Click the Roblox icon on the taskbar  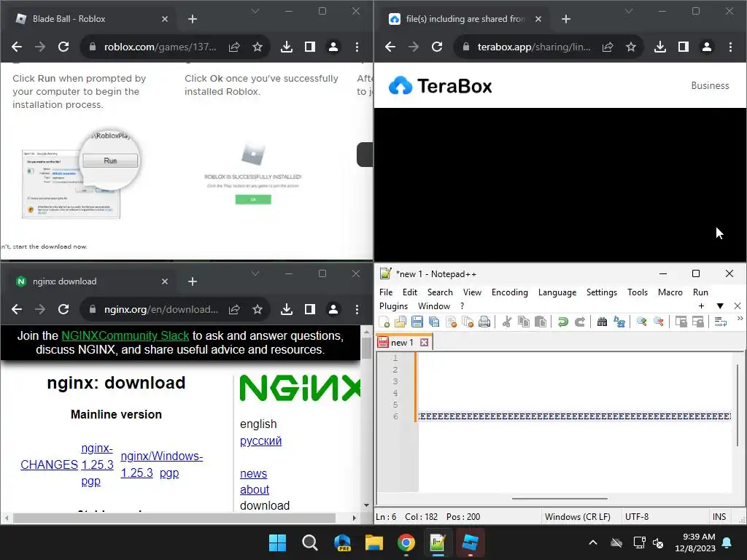click(x=471, y=542)
